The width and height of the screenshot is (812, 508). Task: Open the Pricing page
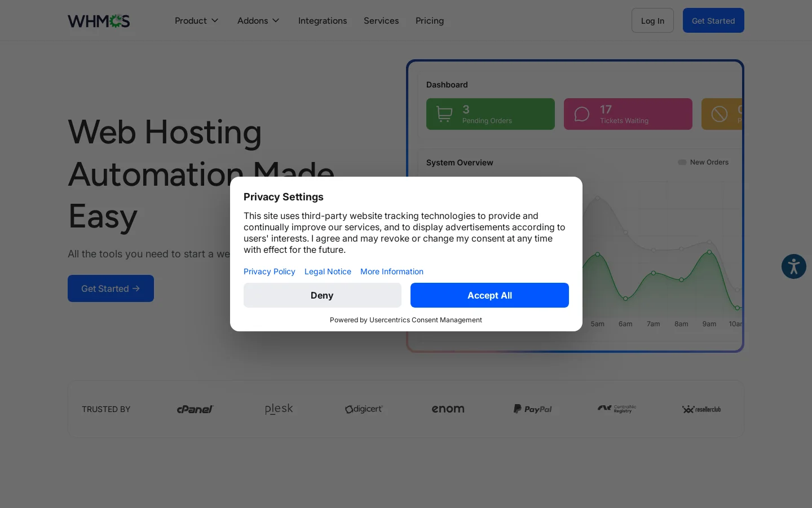coord(430,21)
